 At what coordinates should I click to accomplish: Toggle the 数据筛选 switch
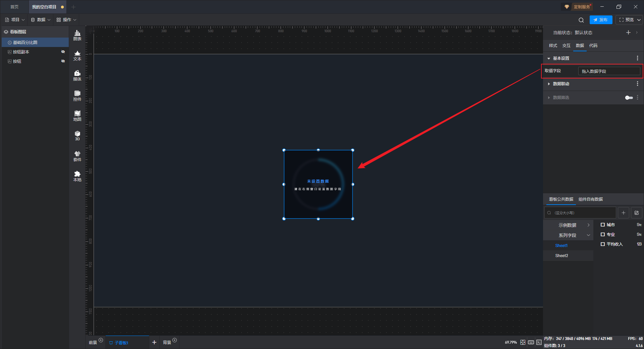coord(629,98)
